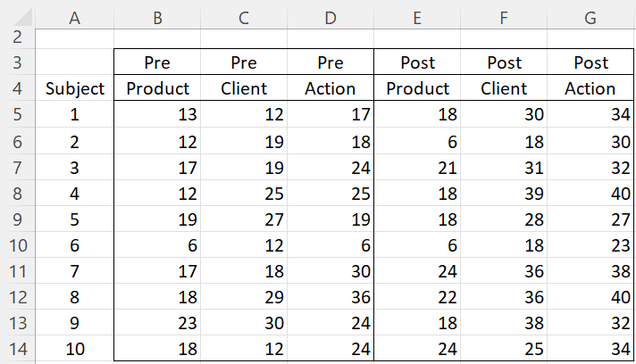
Task: Click cell D12 with value 36
Action: pyautogui.click(x=331, y=296)
